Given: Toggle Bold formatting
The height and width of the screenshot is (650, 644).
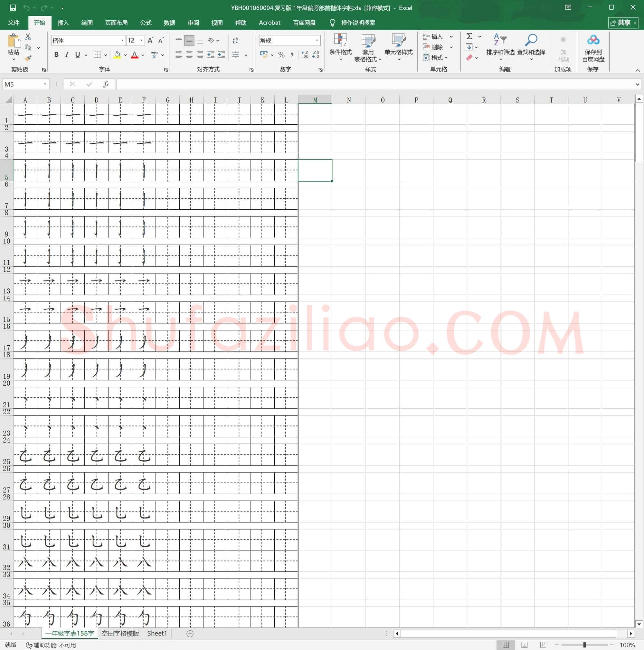Looking at the screenshot, I should coord(56,55).
